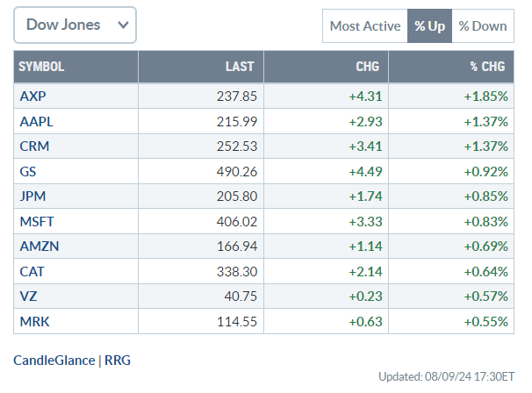Image resolution: width=532 pixels, height=393 pixels.
Task: Open the CAT symbol link
Action: [x=32, y=272]
